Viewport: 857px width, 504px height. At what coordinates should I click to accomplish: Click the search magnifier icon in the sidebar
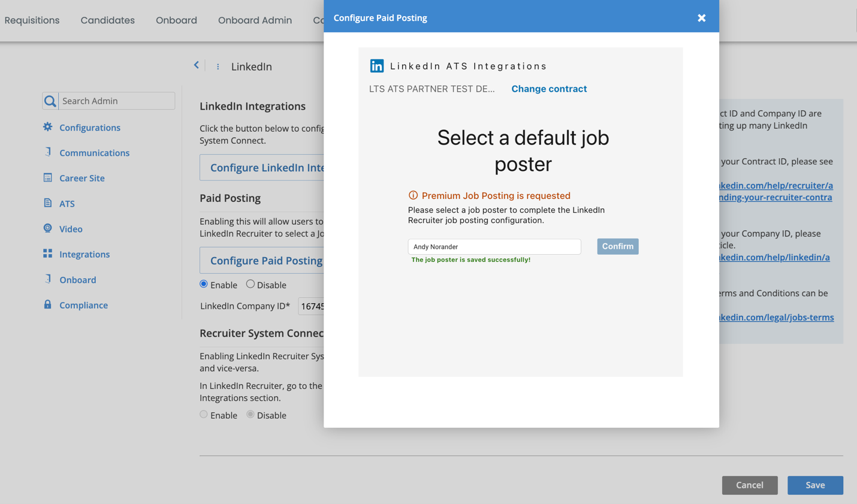pos(50,101)
